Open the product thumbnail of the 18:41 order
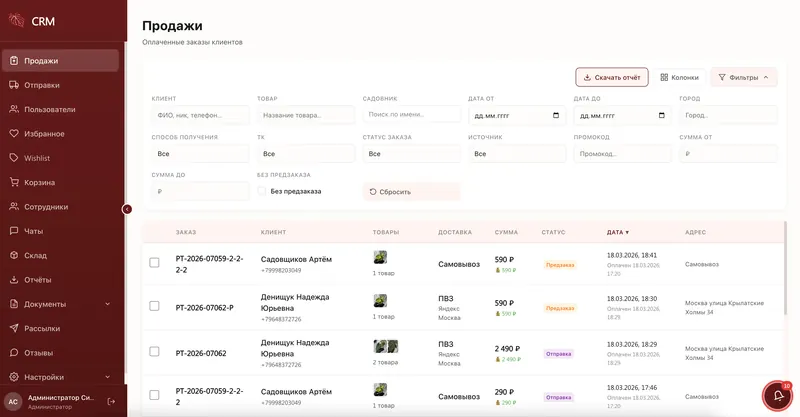The width and height of the screenshot is (800, 417). (380, 257)
